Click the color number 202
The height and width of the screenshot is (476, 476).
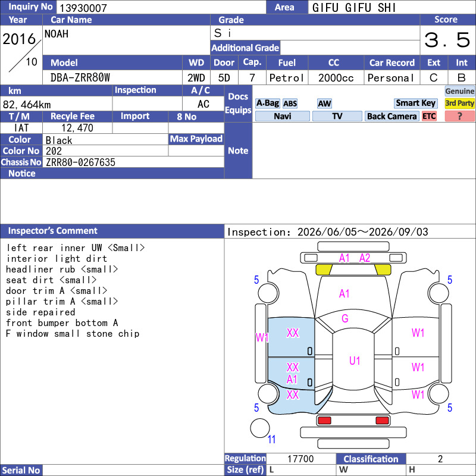[54, 151]
